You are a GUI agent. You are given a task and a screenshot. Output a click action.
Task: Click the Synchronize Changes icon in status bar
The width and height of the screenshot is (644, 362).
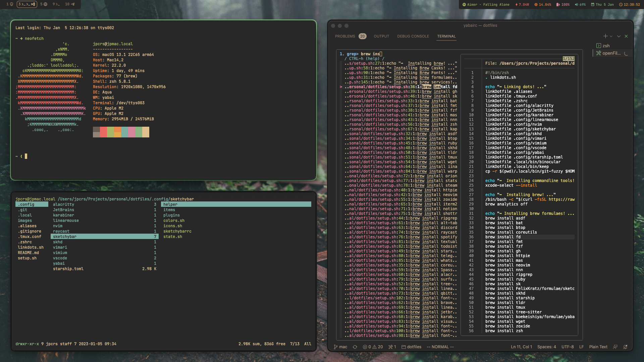[x=355, y=347]
